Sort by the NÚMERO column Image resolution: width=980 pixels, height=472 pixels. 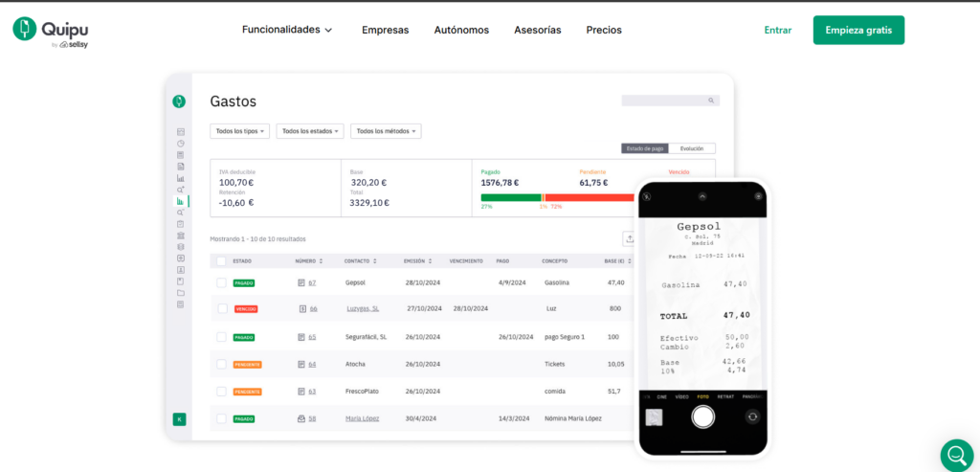(x=309, y=261)
